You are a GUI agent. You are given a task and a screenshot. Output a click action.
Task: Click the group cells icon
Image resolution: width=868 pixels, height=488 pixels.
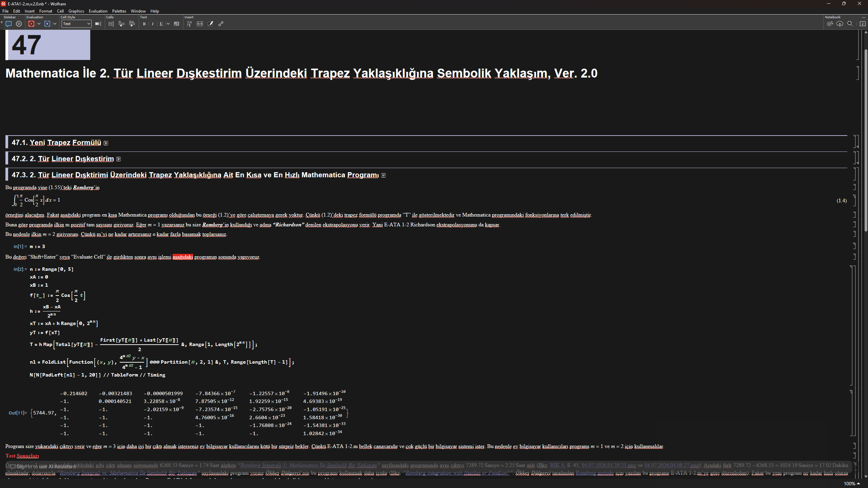(111, 24)
